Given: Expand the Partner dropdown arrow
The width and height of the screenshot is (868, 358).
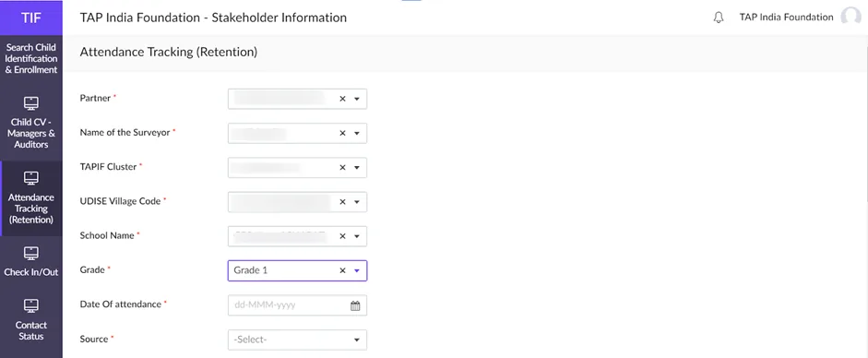Looking at the screenshot, I should 356,99.
